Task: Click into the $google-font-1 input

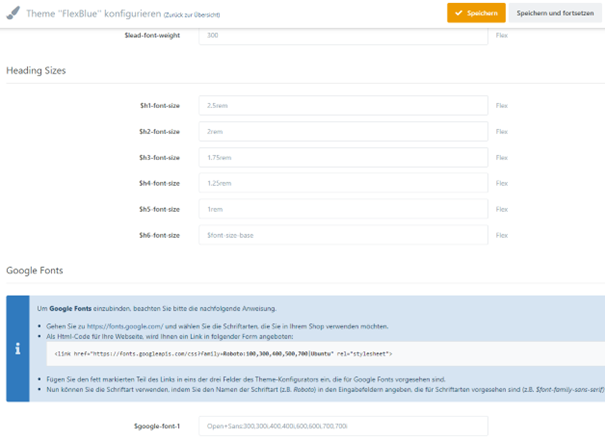Action: pyautogui.click(x=343, y=425)
